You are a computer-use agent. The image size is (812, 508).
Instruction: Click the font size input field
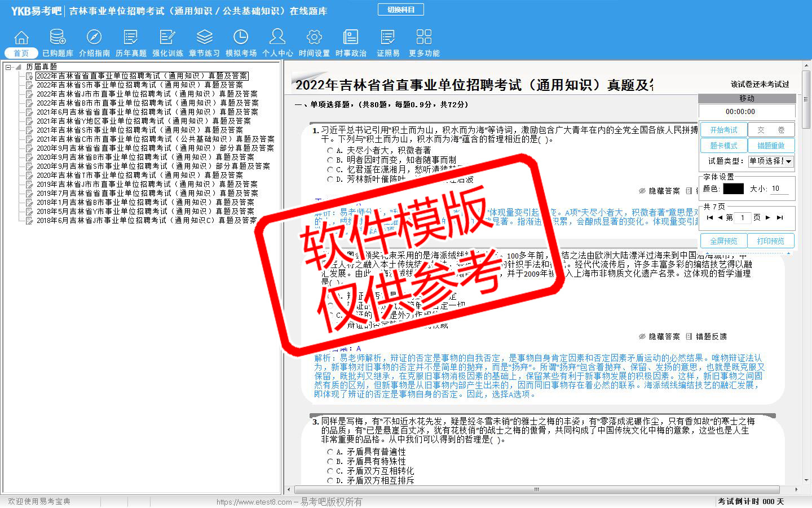[779, 189]
